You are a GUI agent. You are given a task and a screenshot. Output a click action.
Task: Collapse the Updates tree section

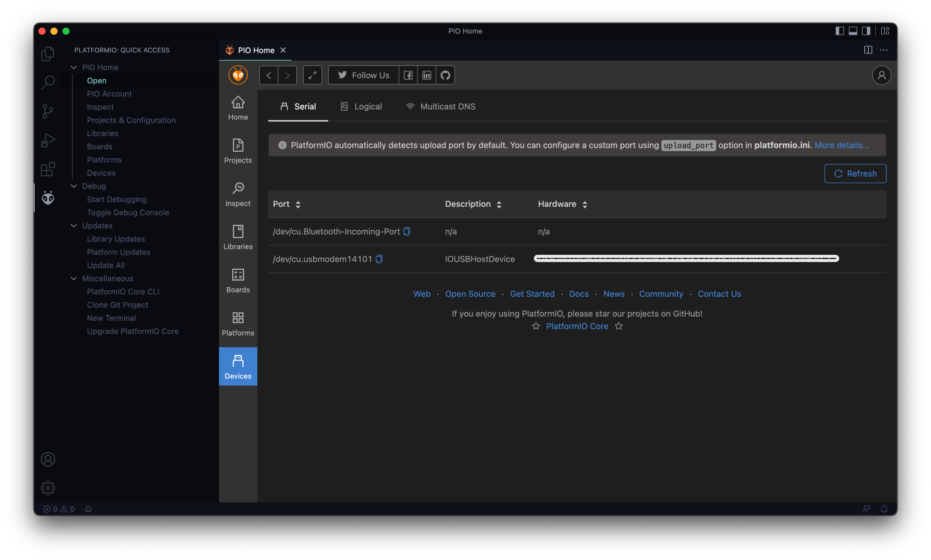coord(74,225)
